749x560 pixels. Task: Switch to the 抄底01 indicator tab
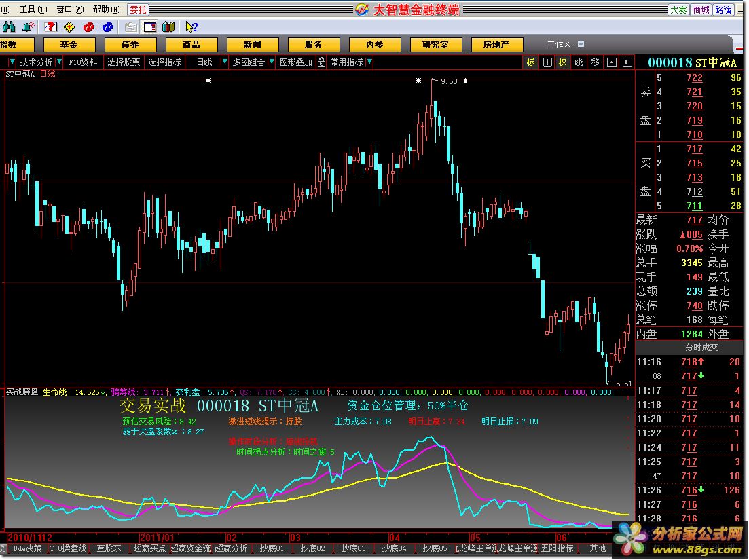point(272,548)
